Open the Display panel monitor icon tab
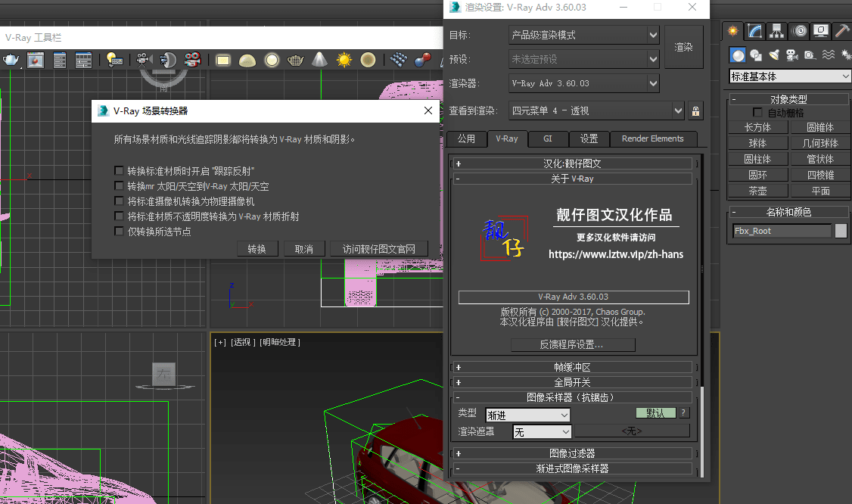This screenshot has height=504, width=852. 821,31
